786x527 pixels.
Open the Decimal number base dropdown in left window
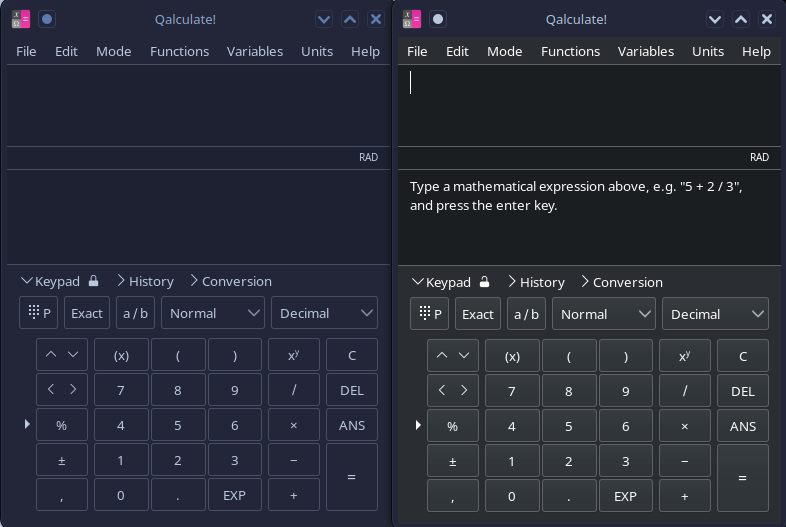(x=324, y=313)
